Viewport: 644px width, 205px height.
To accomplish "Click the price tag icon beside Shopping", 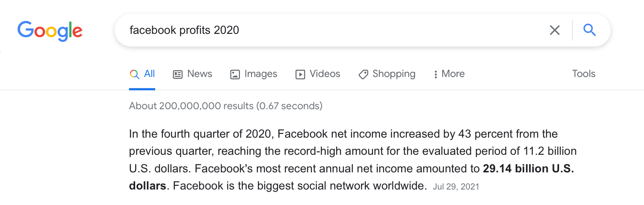I will pos(363,74).
